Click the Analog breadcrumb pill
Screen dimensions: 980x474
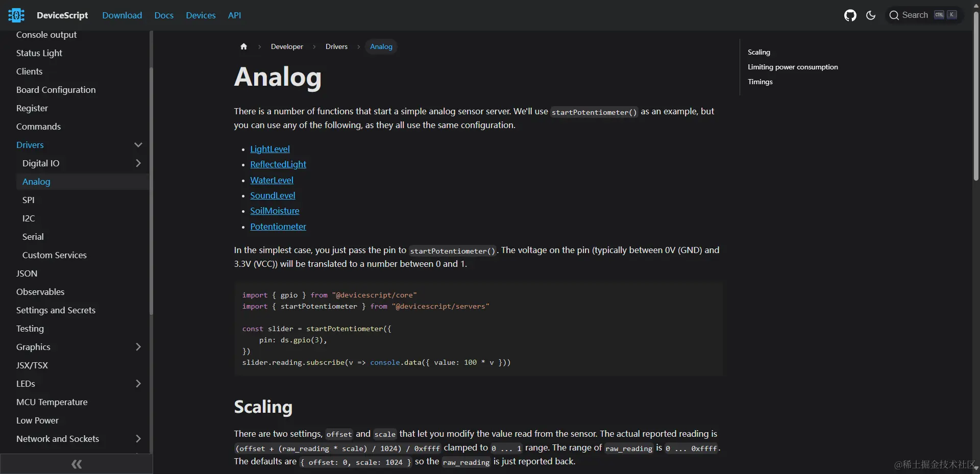pos(381,46)
